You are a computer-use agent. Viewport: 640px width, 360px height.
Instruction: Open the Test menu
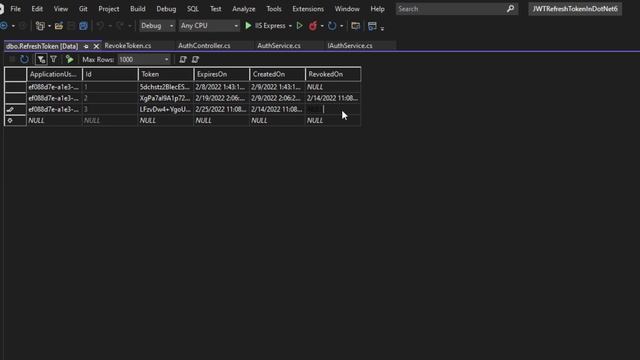[216, 9]
